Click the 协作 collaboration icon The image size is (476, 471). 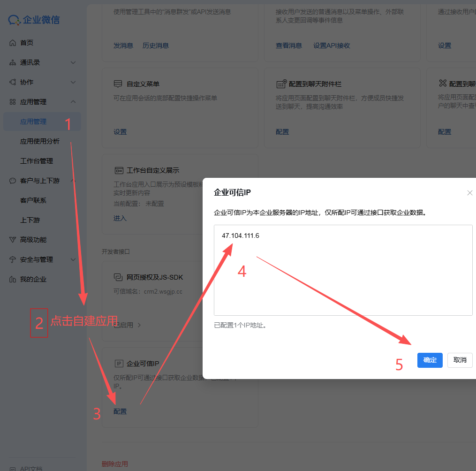tap(13, 82)
